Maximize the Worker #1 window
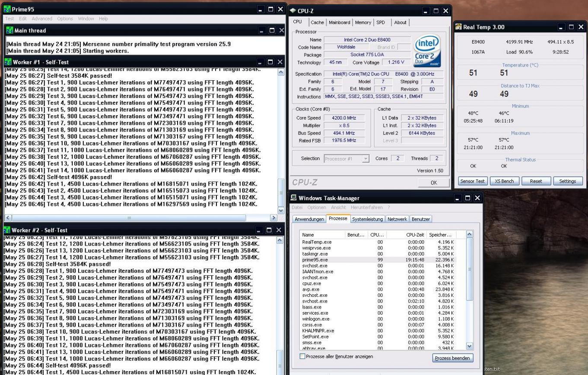 point(270,62)
